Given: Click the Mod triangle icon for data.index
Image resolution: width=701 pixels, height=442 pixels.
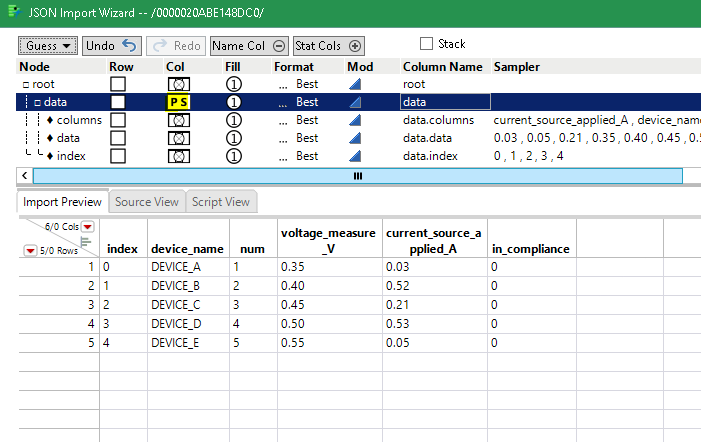Looking at the screenshot, I should (355, 156).
